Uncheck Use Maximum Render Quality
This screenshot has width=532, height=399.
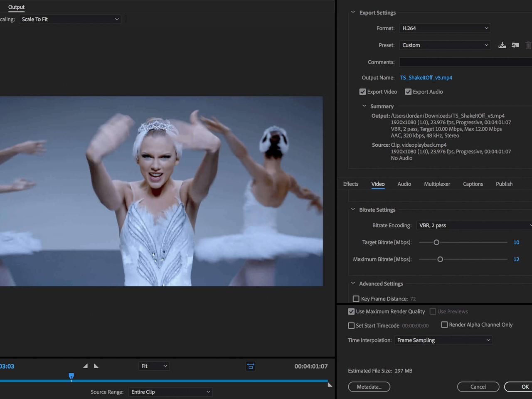(x=352, y=312)
